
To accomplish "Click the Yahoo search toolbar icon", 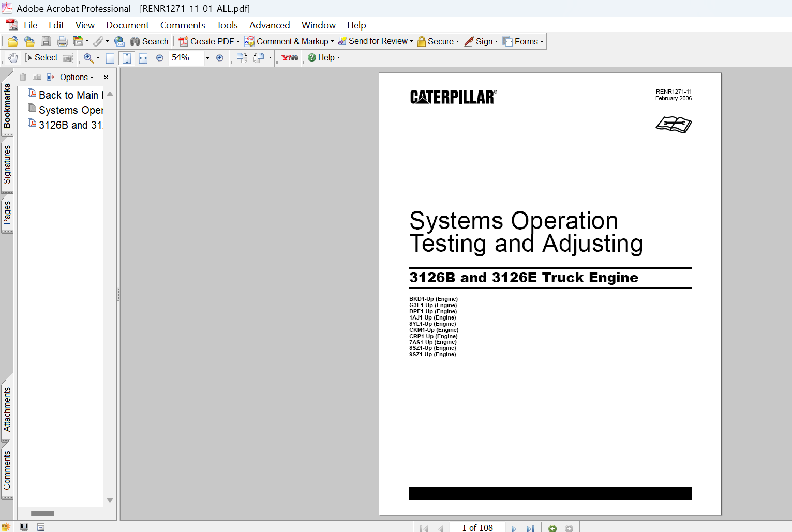I will (x=290, y=58).
